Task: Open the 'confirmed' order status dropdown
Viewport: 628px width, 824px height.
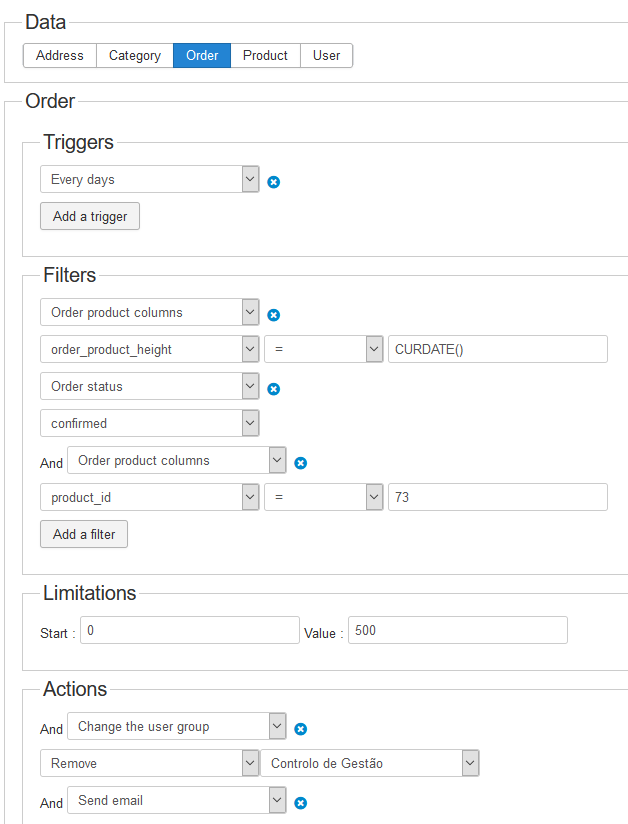Action: coord(150,423)
